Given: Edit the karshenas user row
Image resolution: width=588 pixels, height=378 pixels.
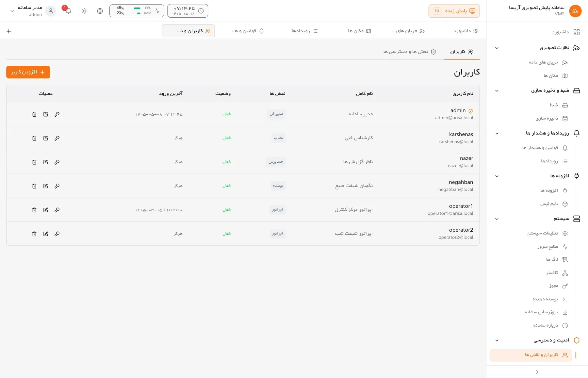Looking at the screenshot, I should point(46,138).
